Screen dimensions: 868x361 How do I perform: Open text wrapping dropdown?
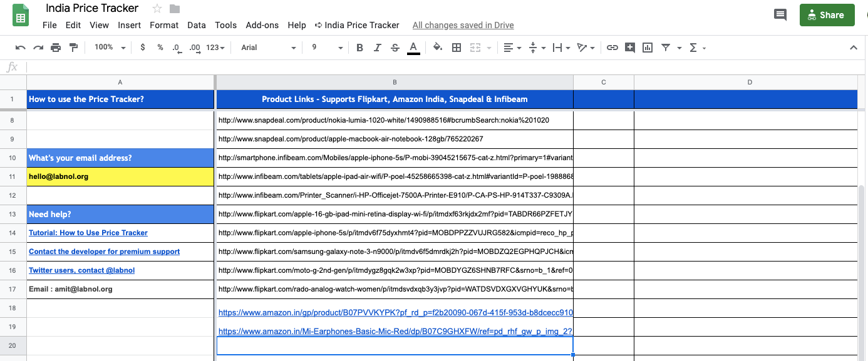pos(561,48)
